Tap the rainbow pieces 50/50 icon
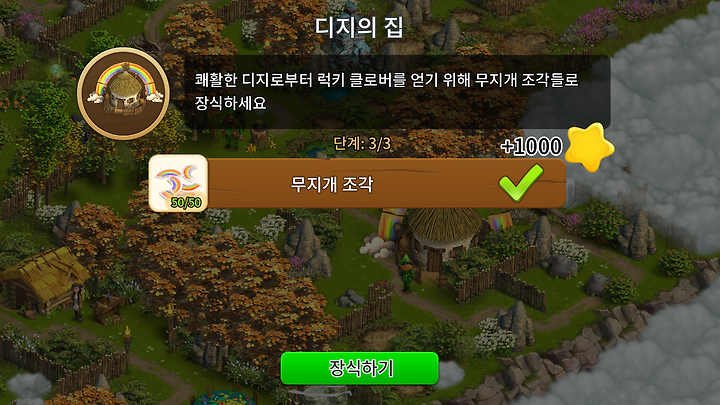 [x=179, y=183]
